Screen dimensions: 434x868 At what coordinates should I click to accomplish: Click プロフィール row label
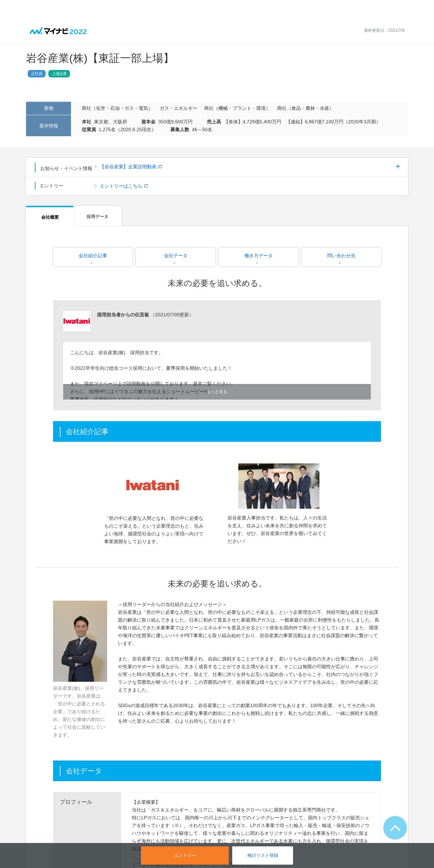pyautogui.click(x=76, y=802)
